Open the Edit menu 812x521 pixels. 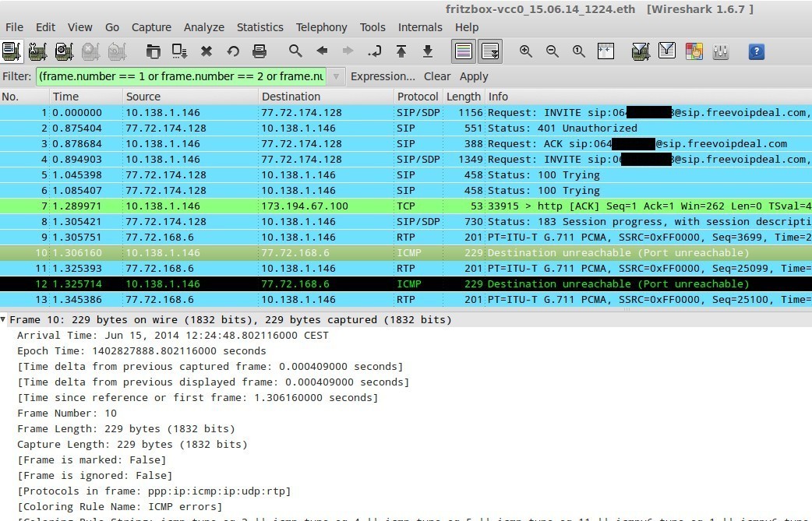45,27
